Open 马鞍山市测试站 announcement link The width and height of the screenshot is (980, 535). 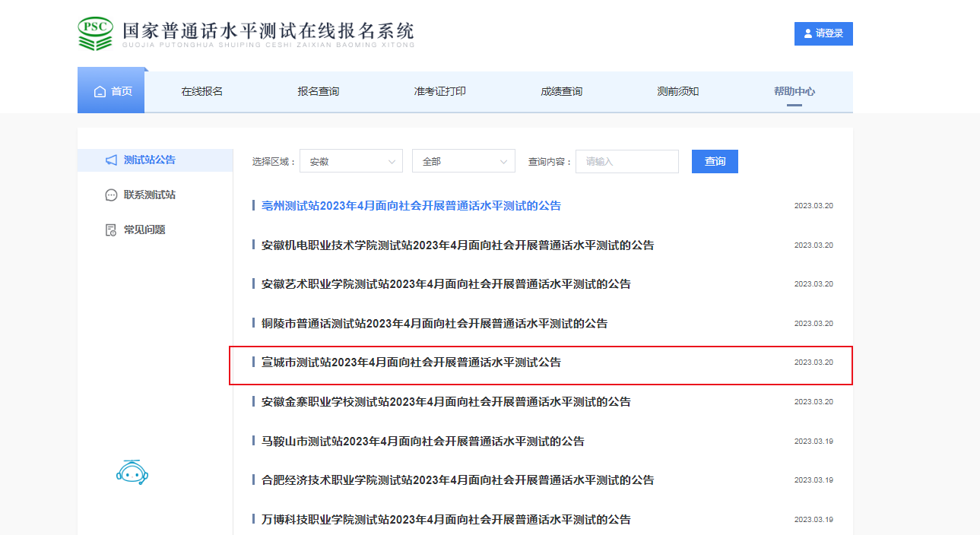[422, 441]
